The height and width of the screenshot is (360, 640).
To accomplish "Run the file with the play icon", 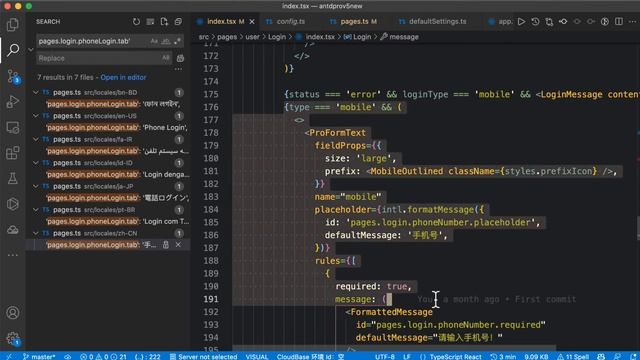I will 521,22.
